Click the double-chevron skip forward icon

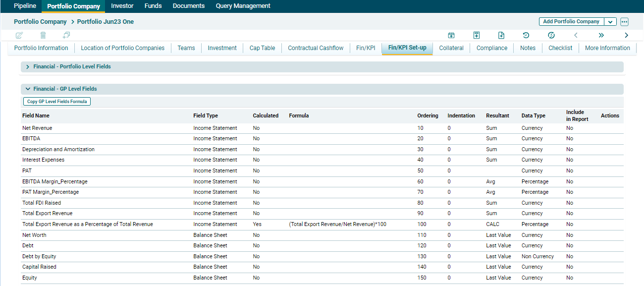point(601,35)
